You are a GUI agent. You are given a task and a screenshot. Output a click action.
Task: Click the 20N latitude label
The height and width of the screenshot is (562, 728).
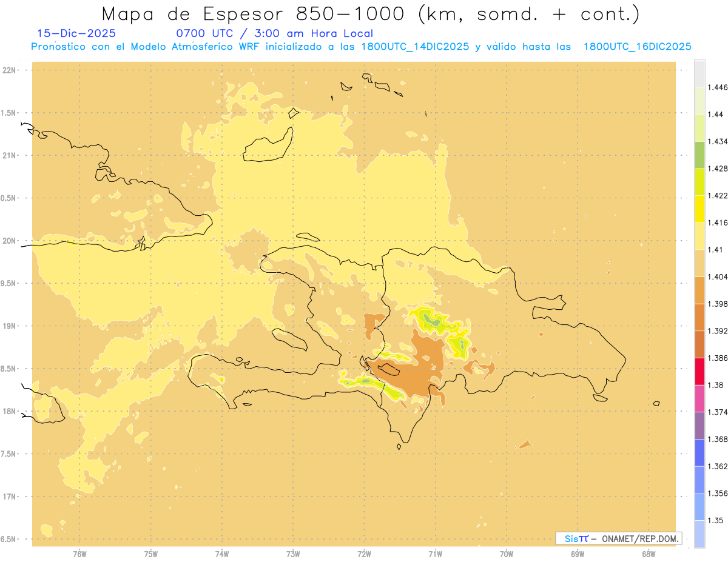click(9, 241)
